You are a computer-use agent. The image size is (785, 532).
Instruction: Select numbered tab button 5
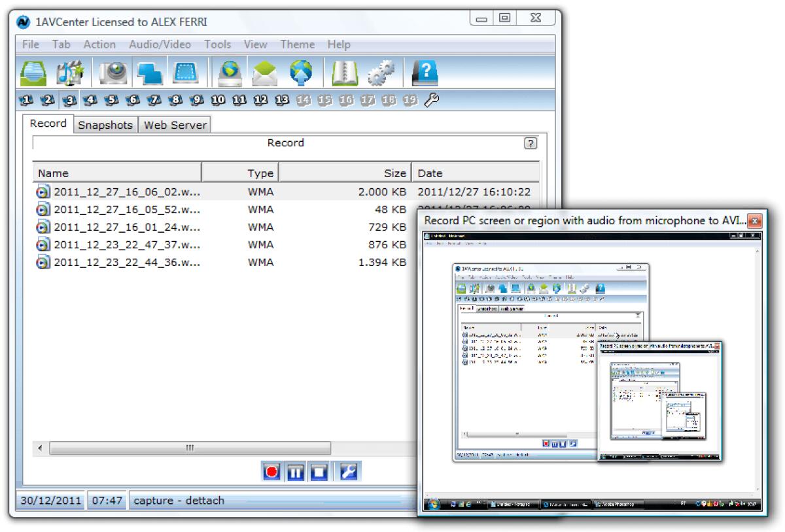111,100
